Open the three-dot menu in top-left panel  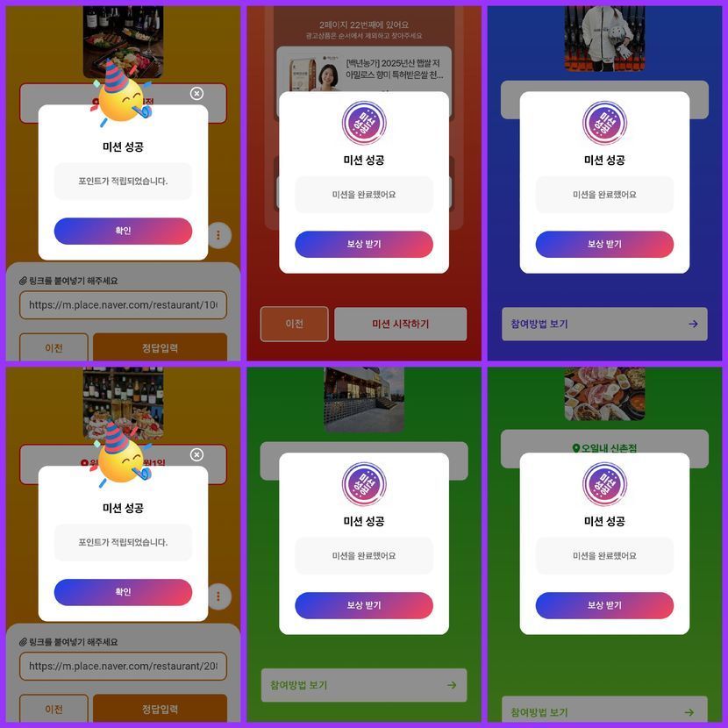(218, 235)
